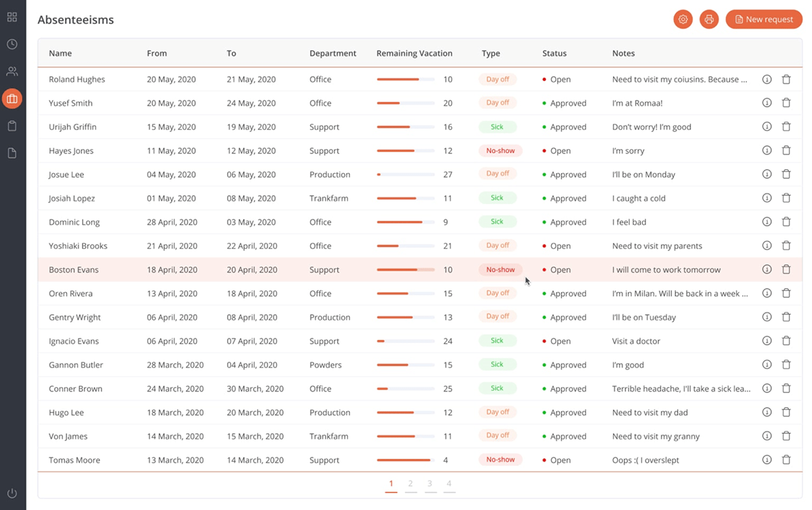
Task: Go to page 2 of results
Action: (411, 484)
